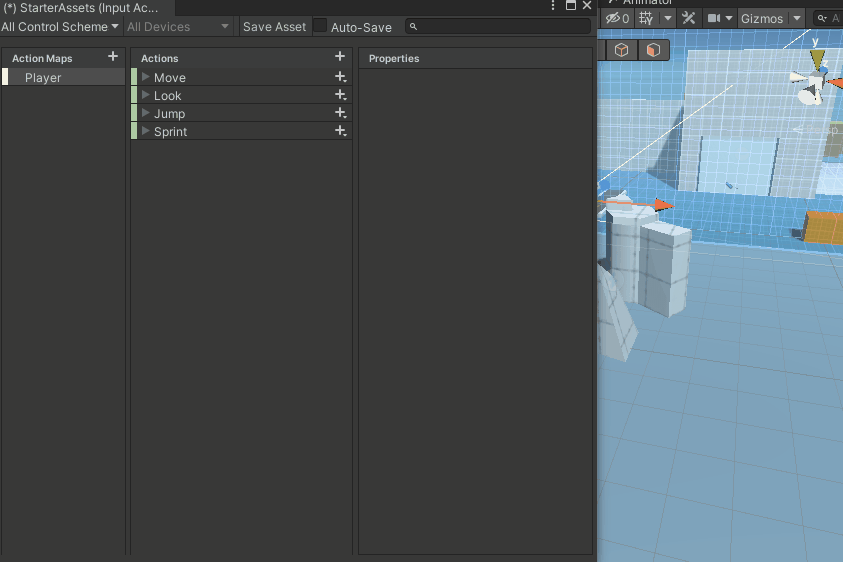This screenshot has height=562, width=843.
Task: Toggle hidden objects scene visibility counter
Action: coord(617,18)
